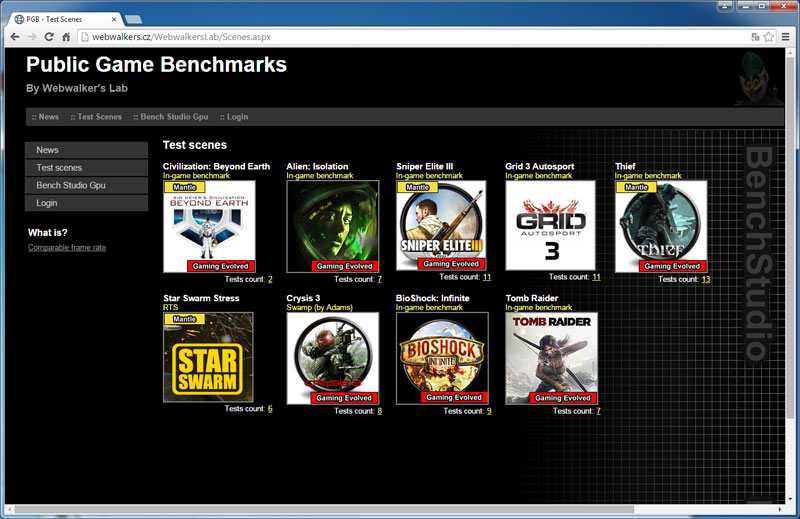Click the browser forward arrow
Screen dimensions: 800x519
point(32,37)
